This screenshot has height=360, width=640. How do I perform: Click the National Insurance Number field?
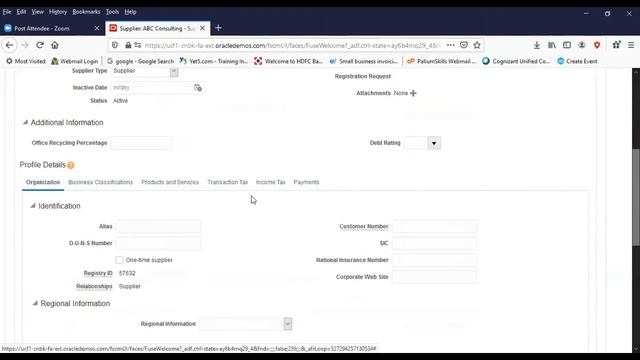pos(434,260)
